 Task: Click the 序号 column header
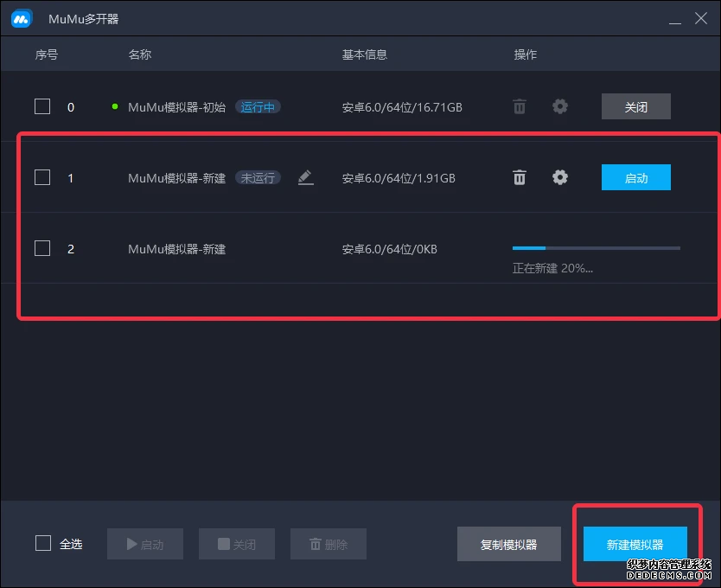tap(47, 54)
